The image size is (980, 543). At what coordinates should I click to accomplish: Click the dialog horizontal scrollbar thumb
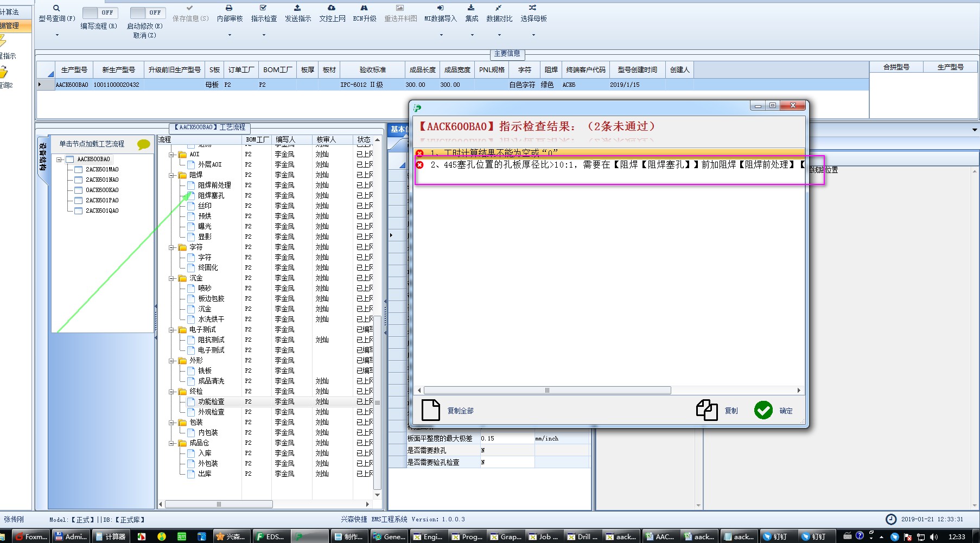[547, 390]
